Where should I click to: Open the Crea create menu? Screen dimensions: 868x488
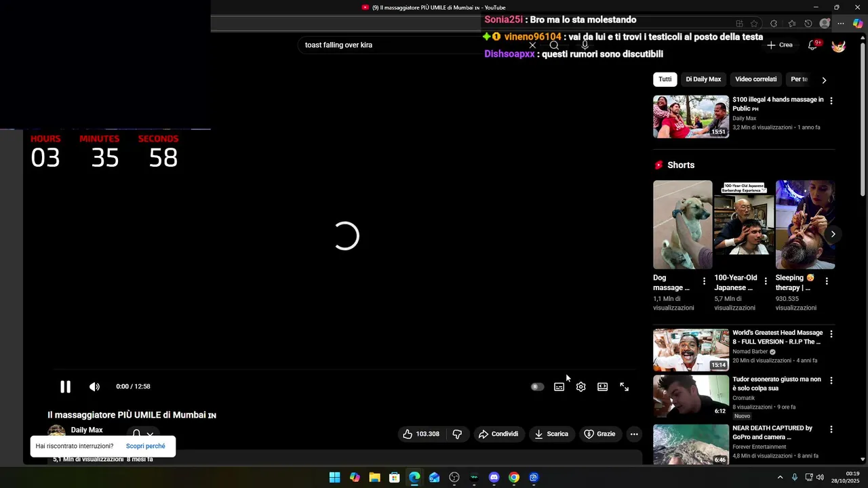[x=780, y=45]
